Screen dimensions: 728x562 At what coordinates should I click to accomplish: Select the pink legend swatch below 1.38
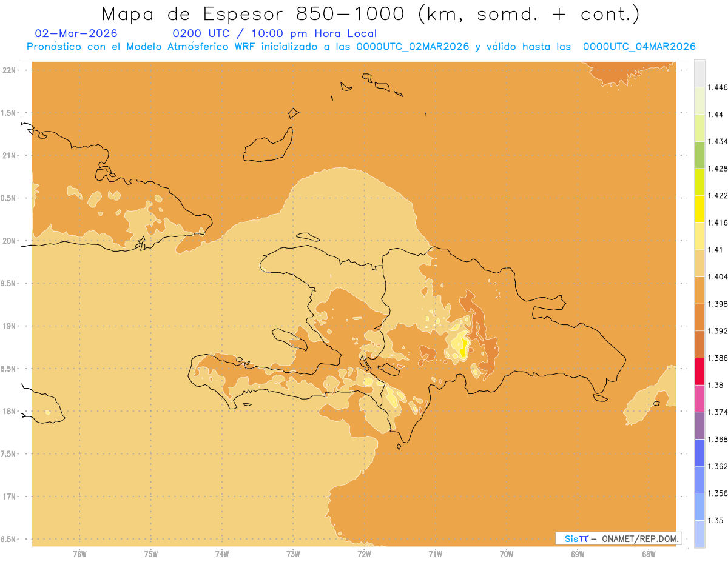pos(699,398)
